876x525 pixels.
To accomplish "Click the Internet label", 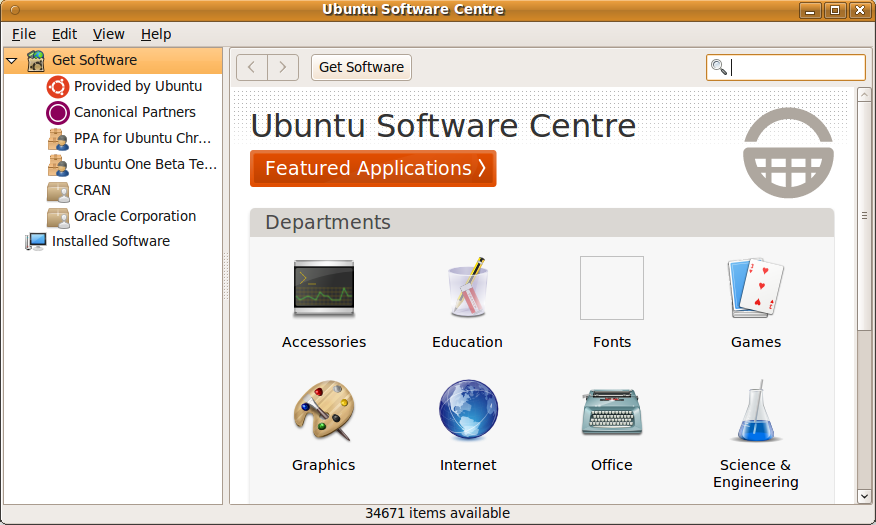I will tap(468, 465).
